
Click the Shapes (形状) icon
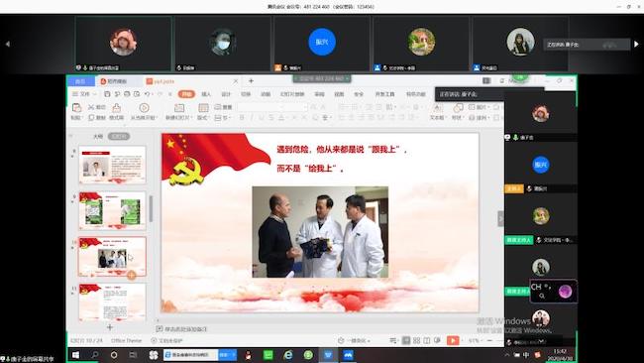tap(458, 108)
